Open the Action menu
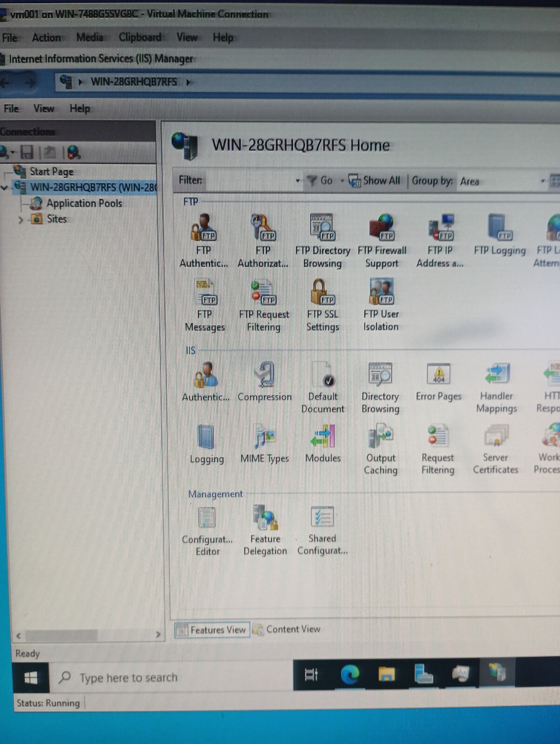Viewport: 560px width, 744px height. 47,37
